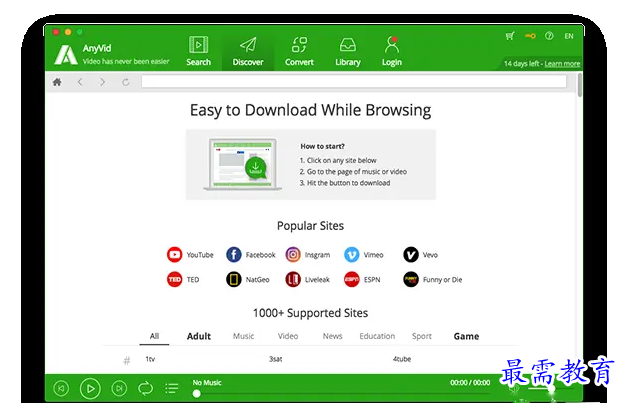Click the Learn more link
Image resolution: width=623 pixels, height=403 pixels.
tap(561, 64)
